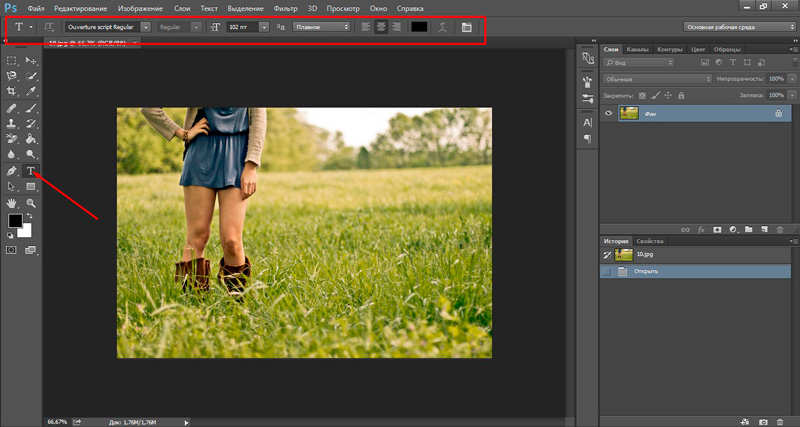Toggle the text orientation button
This screenshot has width=800, height=427.
pyautogui.click(x=49, y=27)
